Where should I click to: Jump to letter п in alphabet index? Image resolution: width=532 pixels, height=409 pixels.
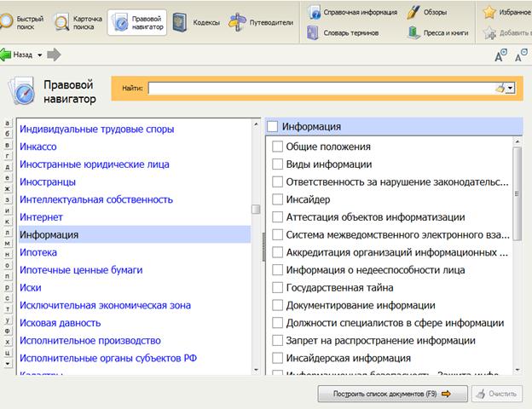[7, 276]
